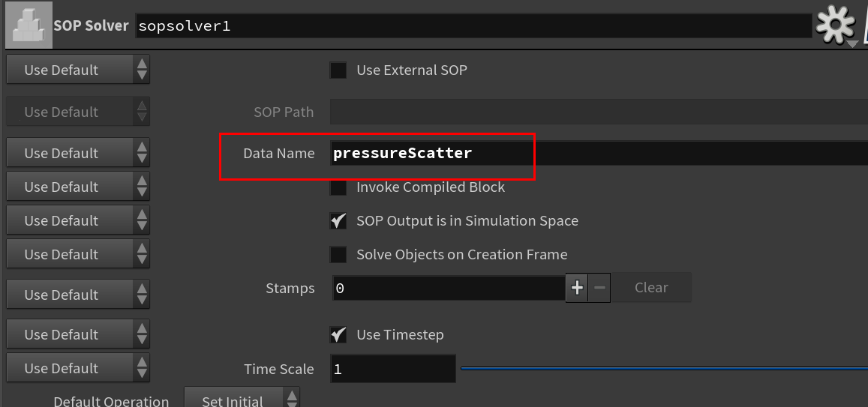The width and height of the screenshot is (868, 407).
Task: Uncheck SOP Output is in Simulation Space
Action: tap(338, 220)
